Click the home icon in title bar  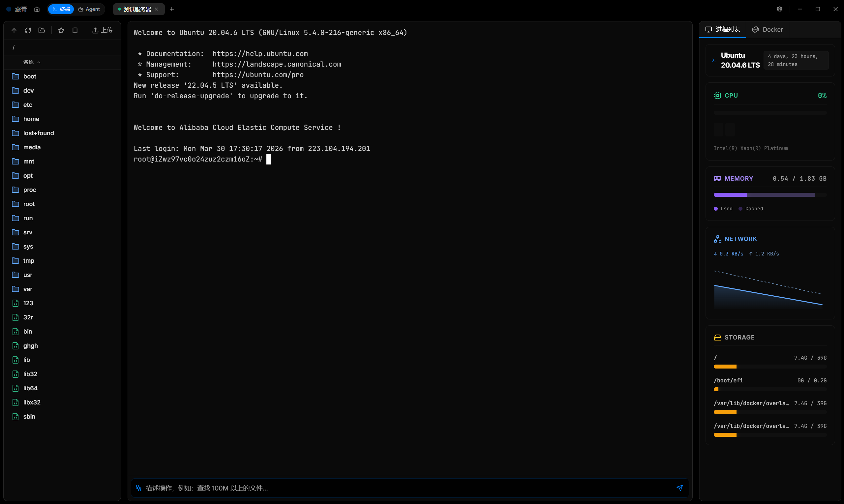[x=37, y=9]
